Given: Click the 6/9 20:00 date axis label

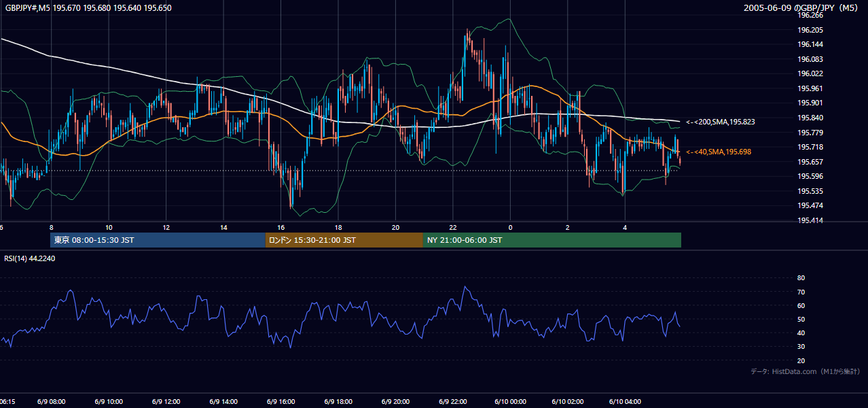Looking at the screenshot, I should pyautogui.click(x=395, y=401).
